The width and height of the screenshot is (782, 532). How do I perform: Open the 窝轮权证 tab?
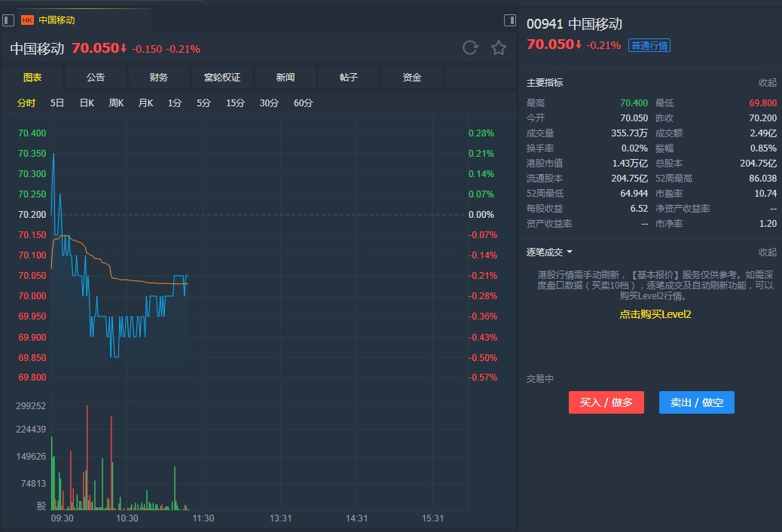pyautogui.click(x=222, y=78)
